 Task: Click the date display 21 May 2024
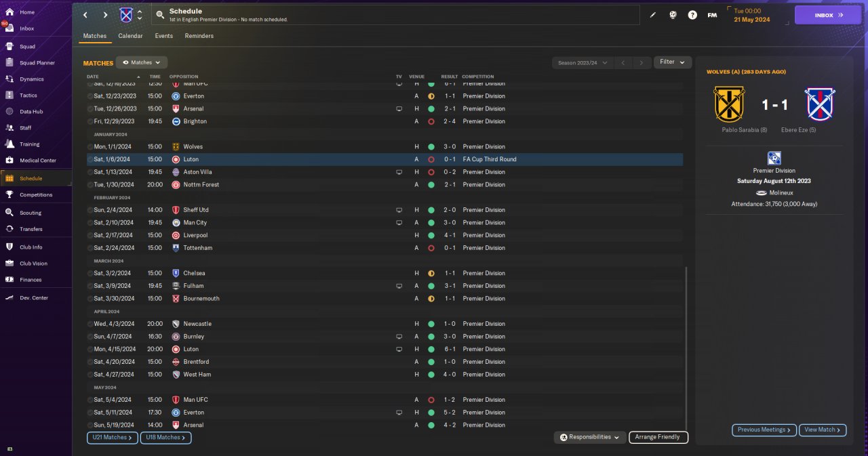click(753, 19)
